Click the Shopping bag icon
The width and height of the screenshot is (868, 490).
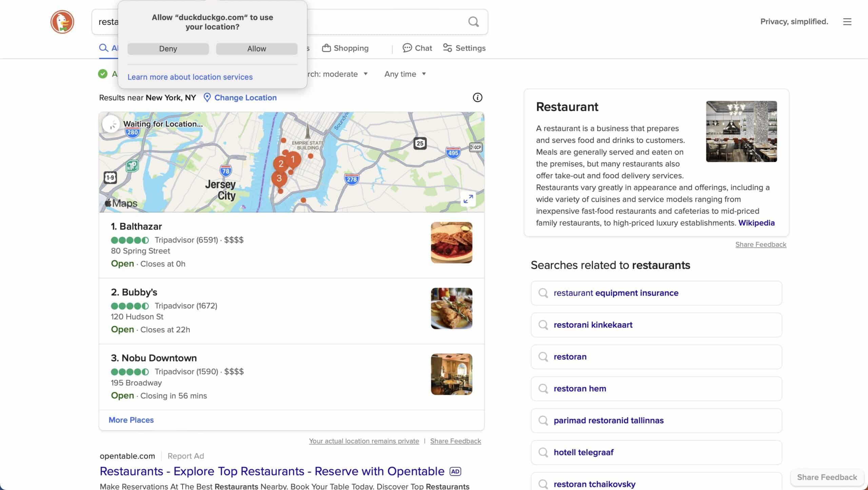(x=326, y=48)
